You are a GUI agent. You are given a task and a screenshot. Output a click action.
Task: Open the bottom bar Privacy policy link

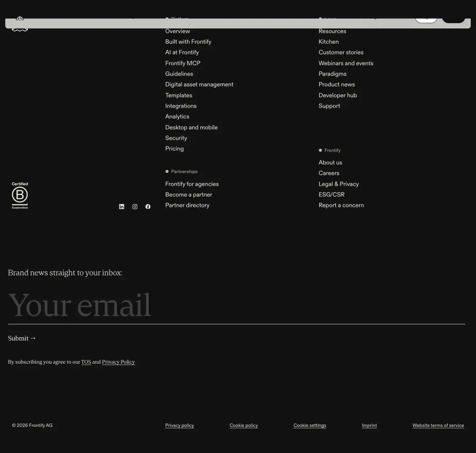pos(180,425)
